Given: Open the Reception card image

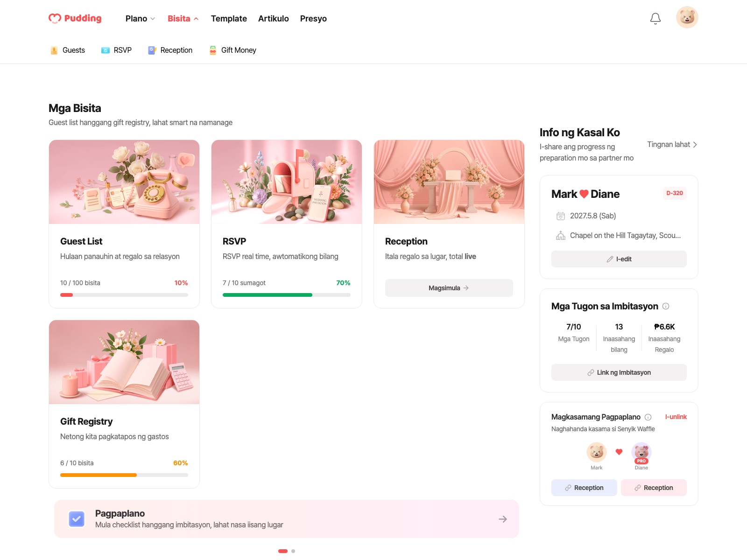Looking at the screenshot, I should pyautogui.click(x=449, y=182).
